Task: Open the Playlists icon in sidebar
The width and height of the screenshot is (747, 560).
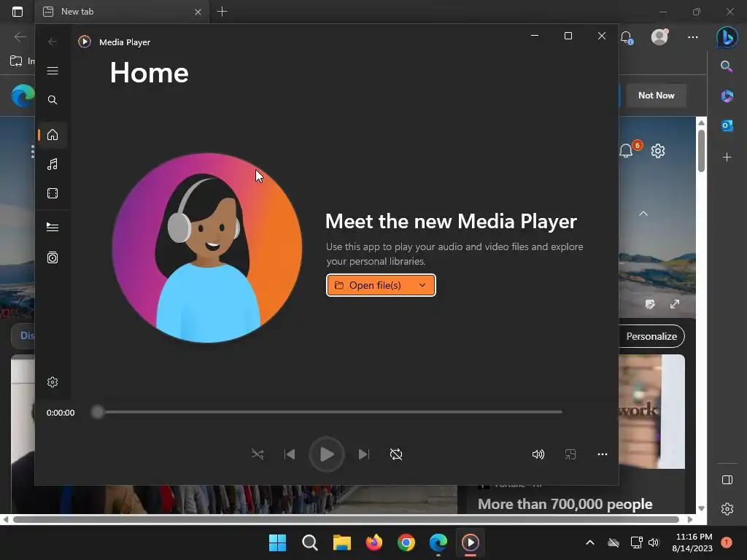Action: [53, 257]
